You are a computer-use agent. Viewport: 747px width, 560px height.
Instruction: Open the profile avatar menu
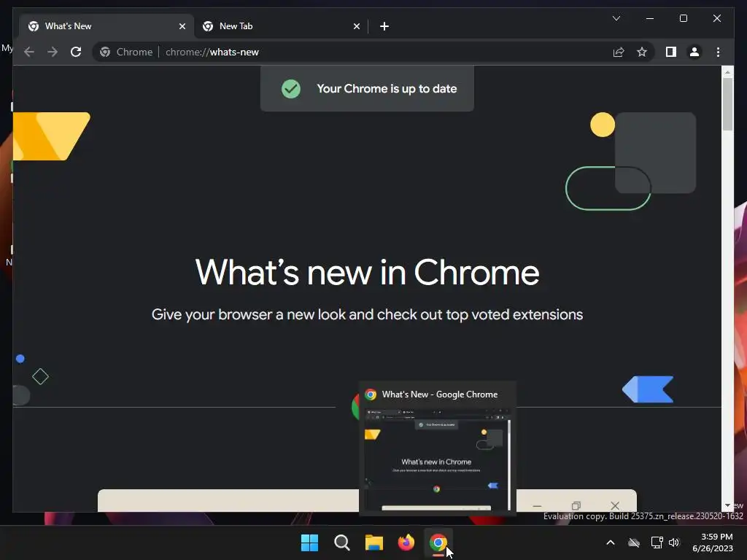[x=694, y=52]
